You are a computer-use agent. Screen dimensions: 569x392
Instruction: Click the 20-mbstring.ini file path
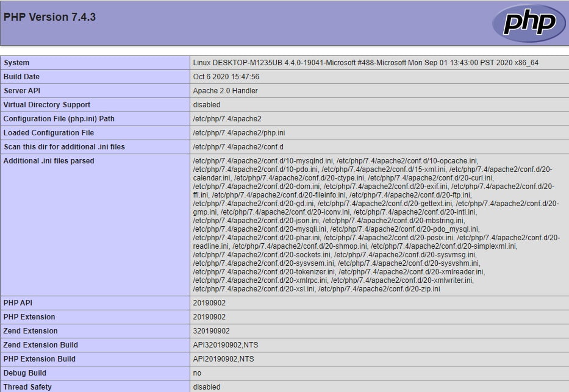click(393, 221)
